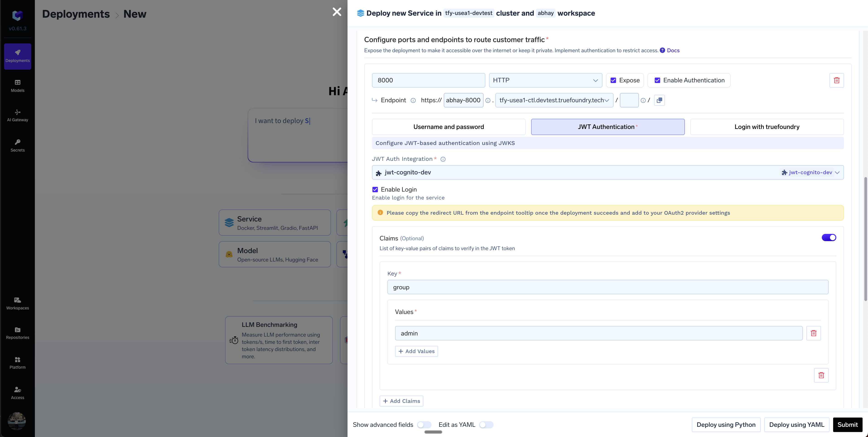Turn off the Claims toggle

click(x=829, y=238)
